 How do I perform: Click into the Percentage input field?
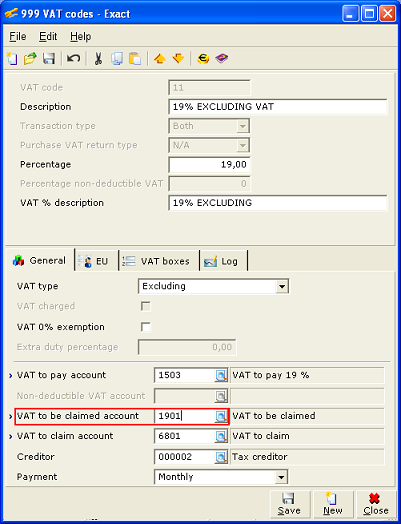click(x=209, y=165)
